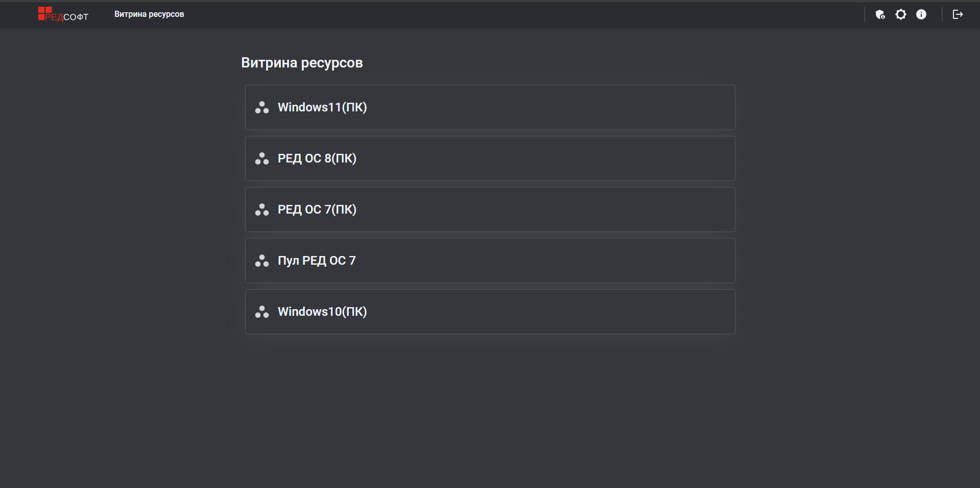Click the РЕД СОФТ logo

pos(63,14)
